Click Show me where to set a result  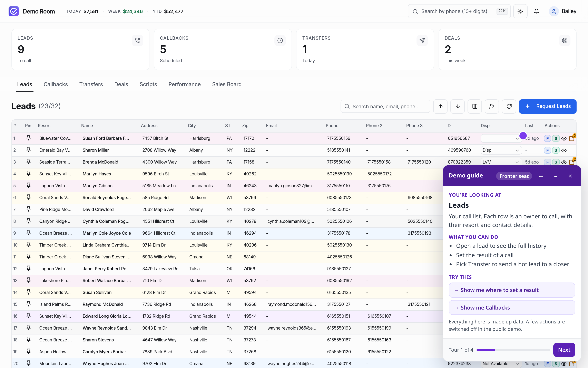tap(512, 290)
